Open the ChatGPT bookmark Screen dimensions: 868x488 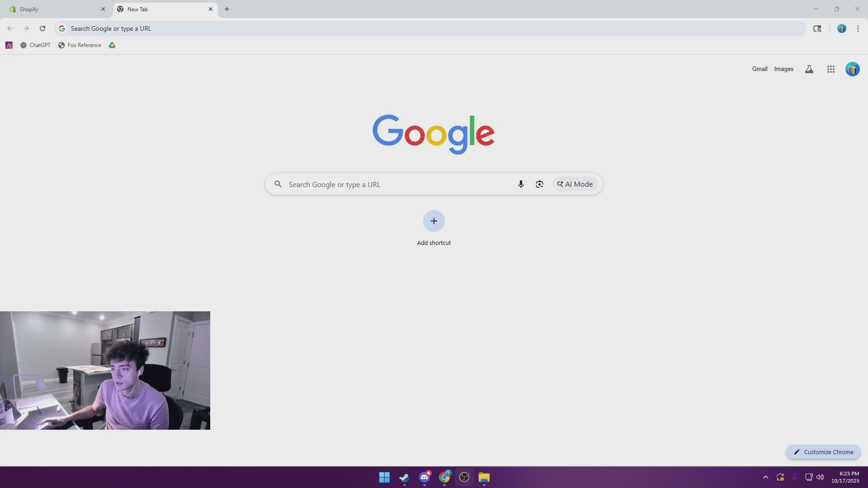click(35, 45)
